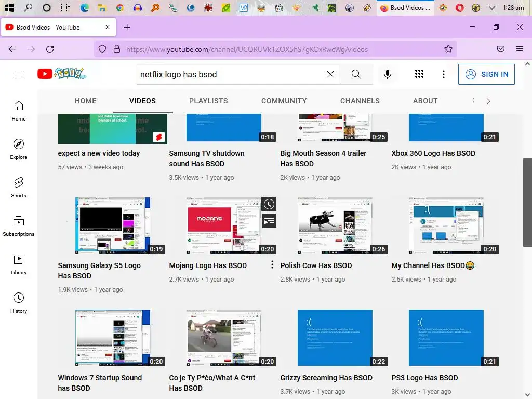Open Samsung Galaxy S5 Logo thumbnail

113,225
